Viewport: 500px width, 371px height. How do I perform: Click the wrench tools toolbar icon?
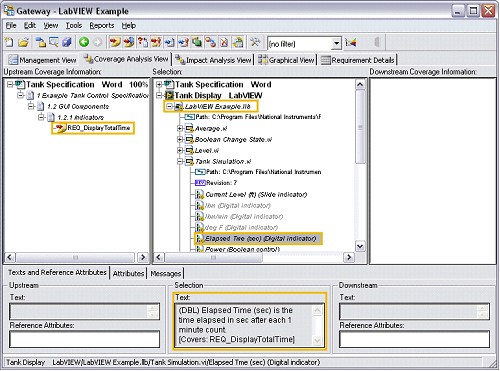(x=255, y=42)
